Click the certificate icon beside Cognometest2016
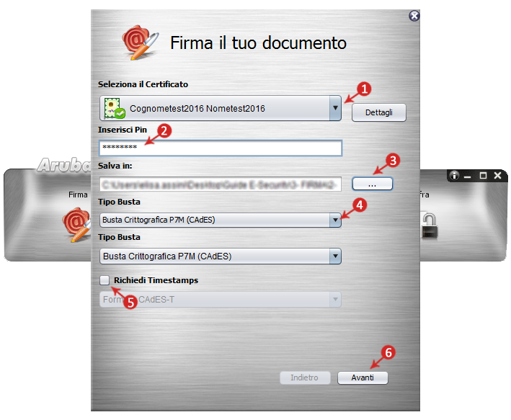This screenshot has height=420, width=511. tap(115, 108)
